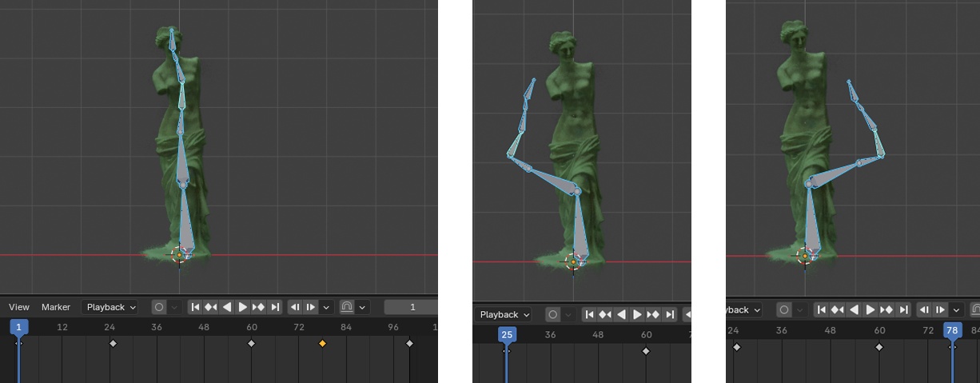The width and height of the screenshot is (980, 383).
Task: Select the keyframe diamond at frame 60 in frame 1 timeline
Action: pos(251,343)
